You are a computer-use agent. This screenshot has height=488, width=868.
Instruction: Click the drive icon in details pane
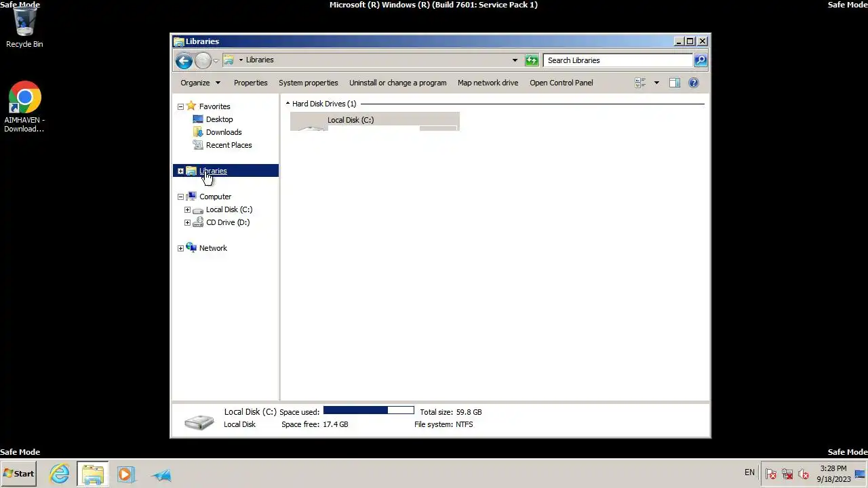coord(199,421)
